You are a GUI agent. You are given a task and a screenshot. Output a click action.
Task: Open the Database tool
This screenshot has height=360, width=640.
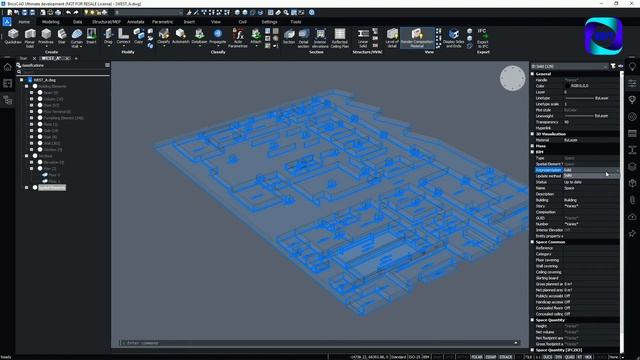[x=199, y=36]
